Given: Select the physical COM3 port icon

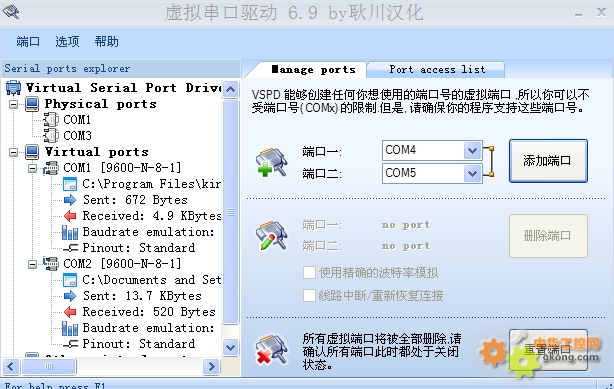Looking at the screenshot, I should coord(51,136).
